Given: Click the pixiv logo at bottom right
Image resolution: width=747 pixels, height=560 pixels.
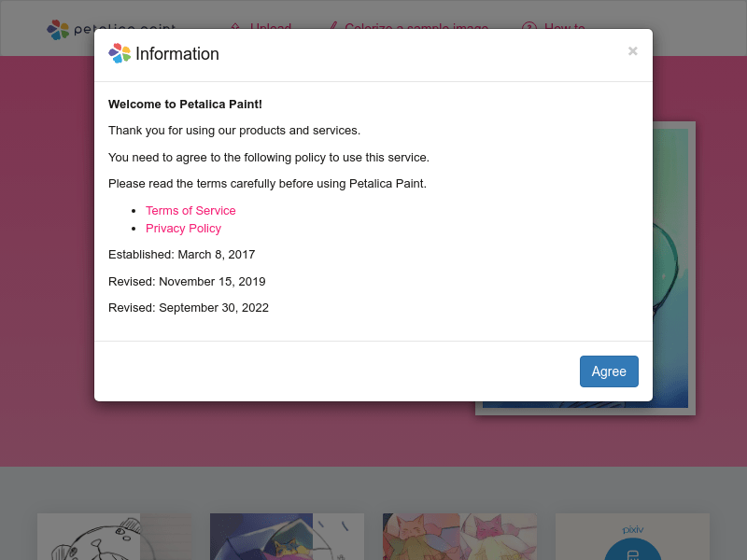Looking at the screenshot, I should coord(633,529).
